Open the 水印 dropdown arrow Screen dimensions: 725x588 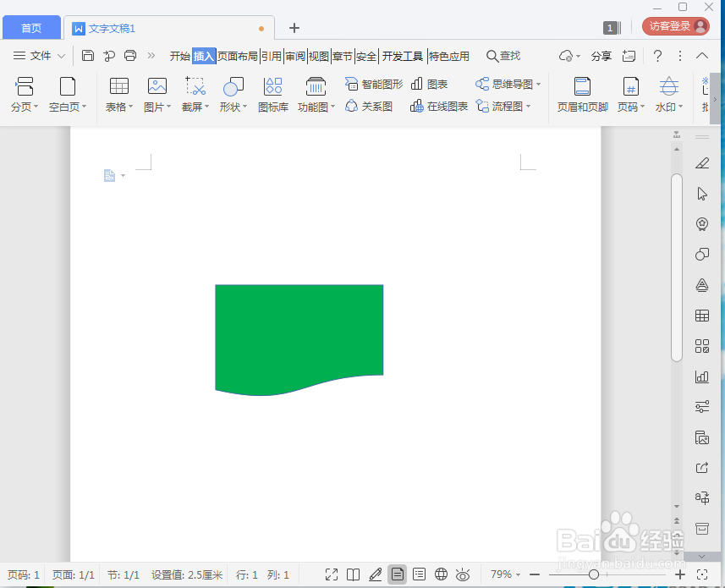point(681,107)
